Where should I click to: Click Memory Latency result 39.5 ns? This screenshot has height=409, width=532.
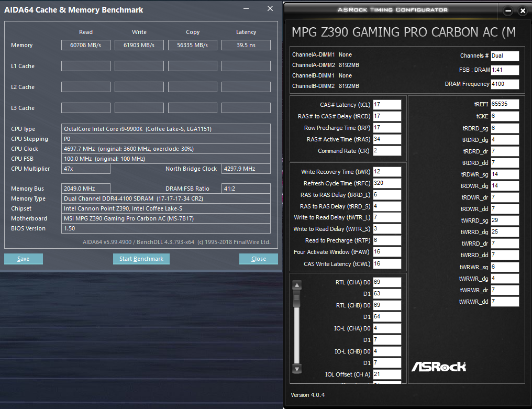246,45
